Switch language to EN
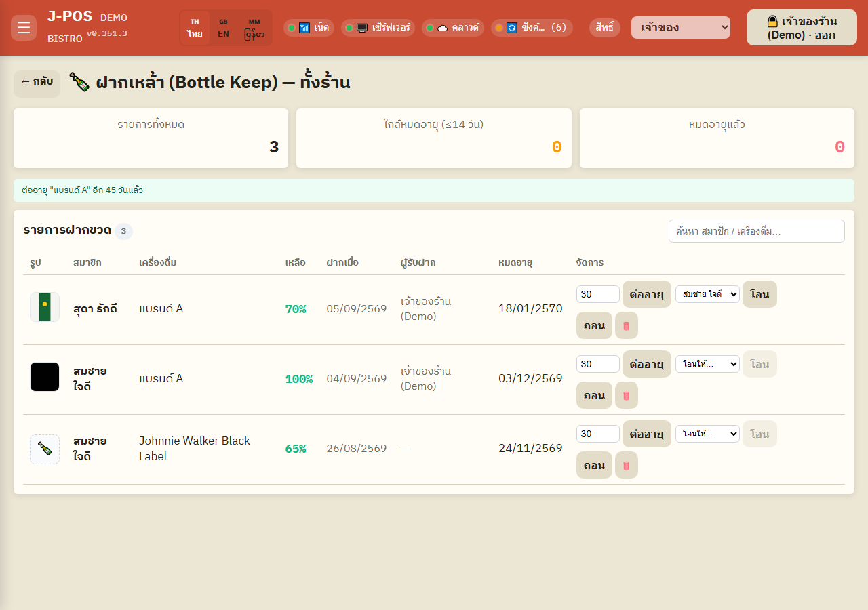This screenshot has width=868, height=610. click(223, 28)
